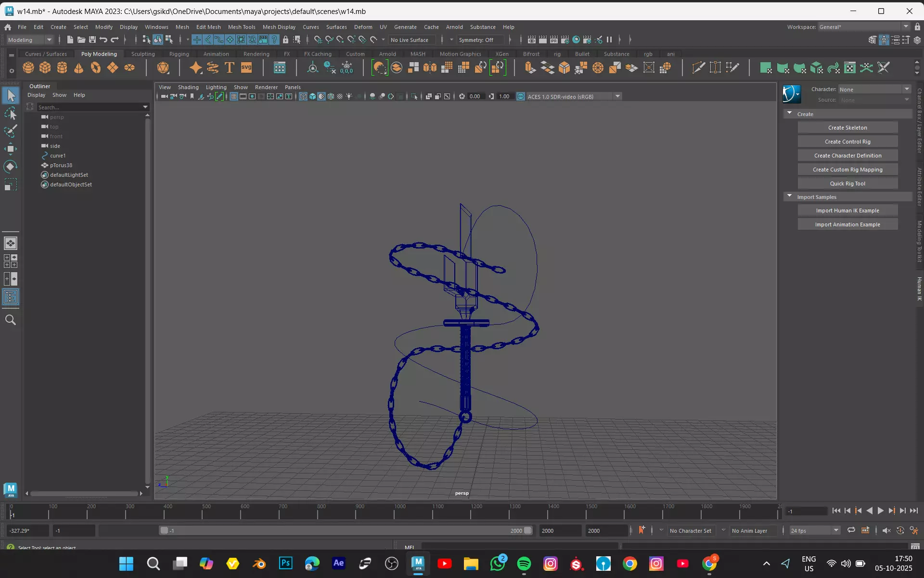Create a polygon sphere from shelf
Image resolution: width=924 pixels, height=578 pixels.
pos(28,68)
